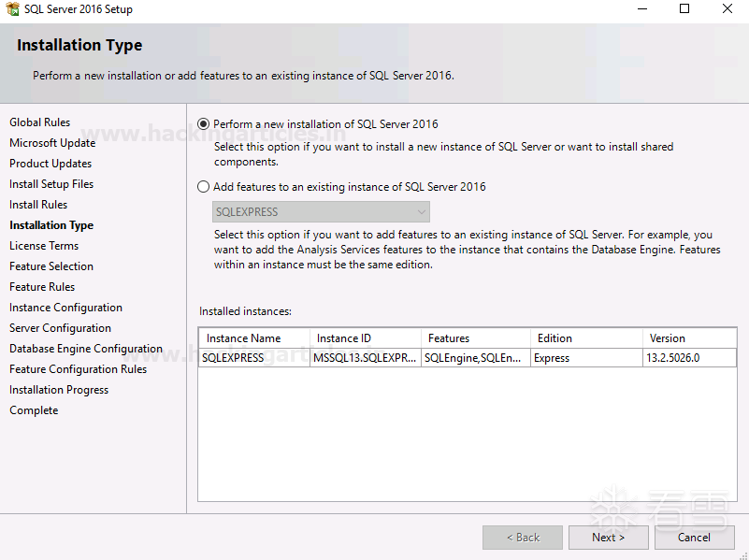
Task: Minimize the SQL Server Setup window
Action: pos(641,9)
